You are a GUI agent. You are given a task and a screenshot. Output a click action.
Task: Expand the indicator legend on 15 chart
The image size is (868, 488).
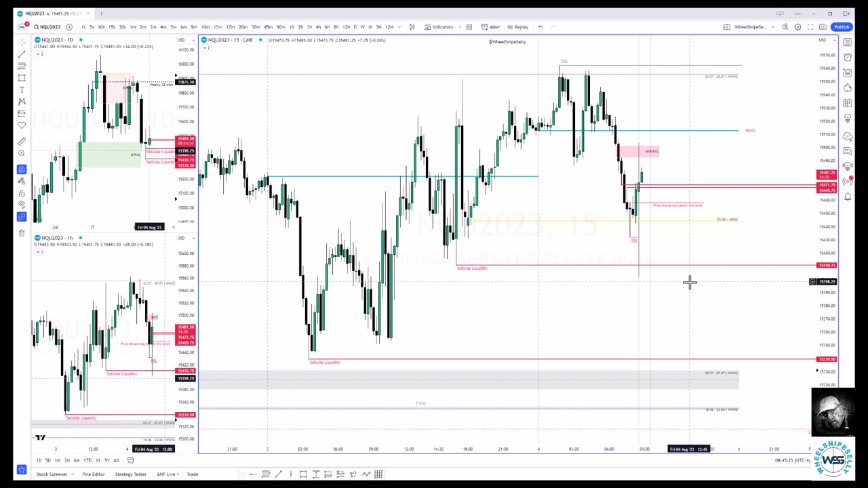(x=206, y=47)
